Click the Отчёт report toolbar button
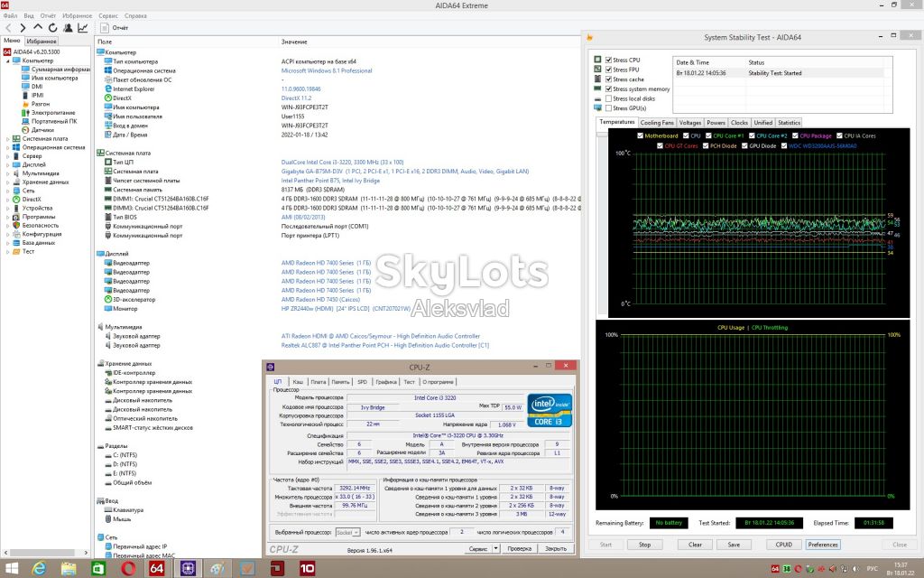 [115, 28]
